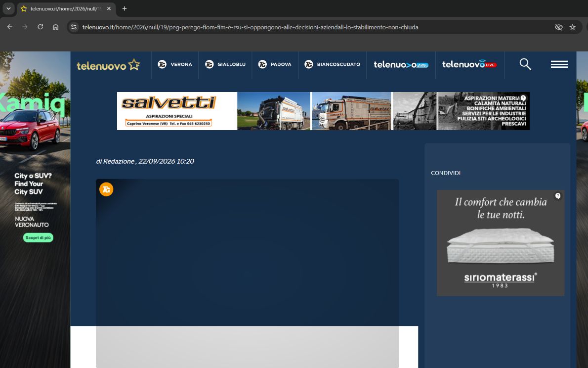Select the telenuovo.it tab
The width and height of the screenshot is (588, 368).
click(66, 8)
